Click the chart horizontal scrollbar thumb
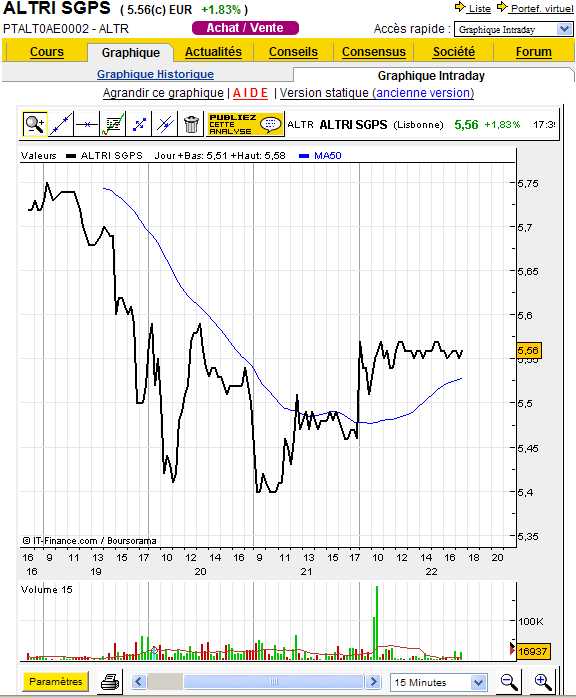 [274, 682]
